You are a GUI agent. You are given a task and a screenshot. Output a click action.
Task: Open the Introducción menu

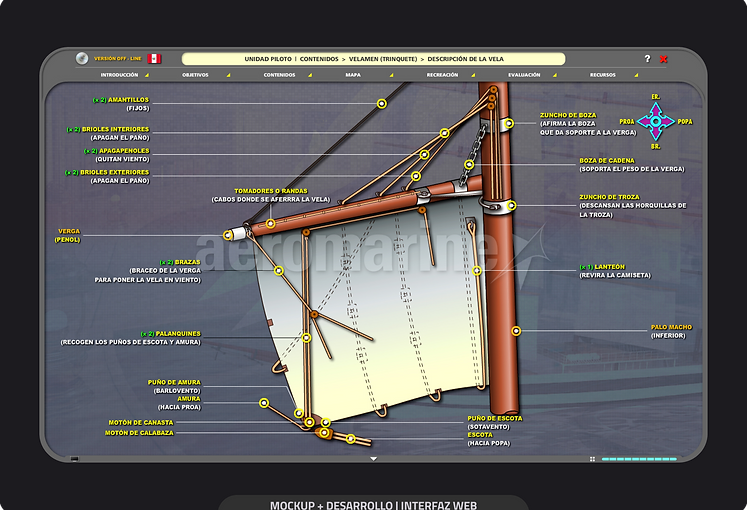[119, 75]
